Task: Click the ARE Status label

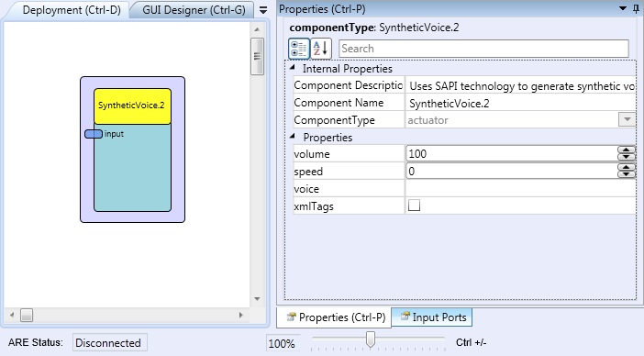Action: tap(36, 342)
